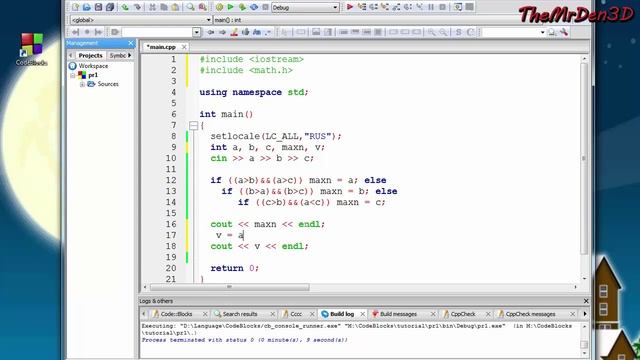This screenshot has height=360, width=640.
Task: Click the Step out debug icon
Action: point(396,7)
